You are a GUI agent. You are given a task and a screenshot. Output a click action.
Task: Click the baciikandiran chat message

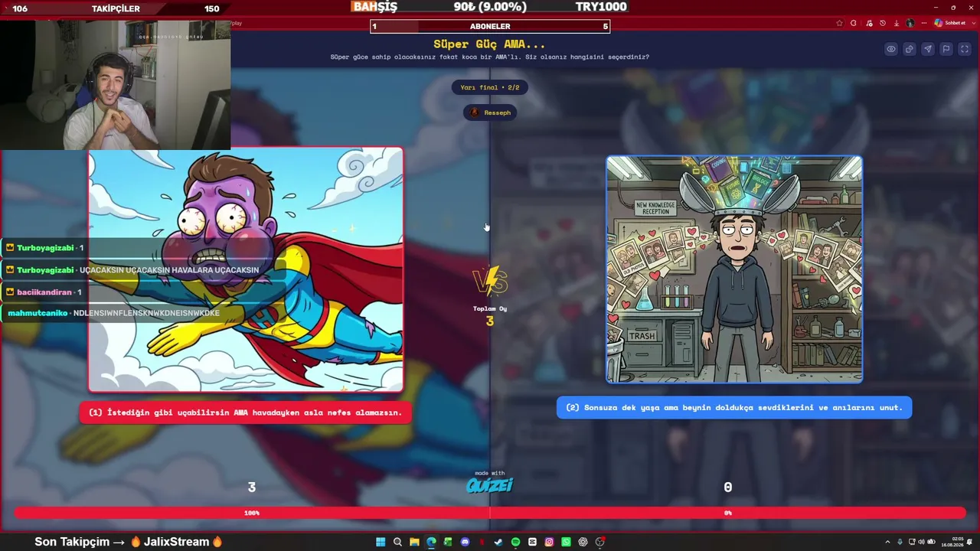[46, 292]
